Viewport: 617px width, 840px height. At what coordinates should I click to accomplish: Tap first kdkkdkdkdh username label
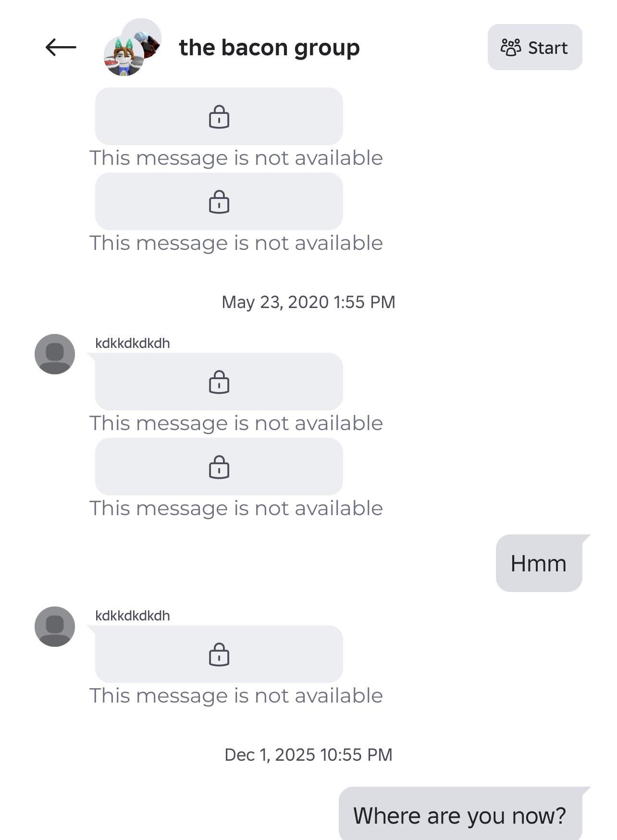pos(133,343)
